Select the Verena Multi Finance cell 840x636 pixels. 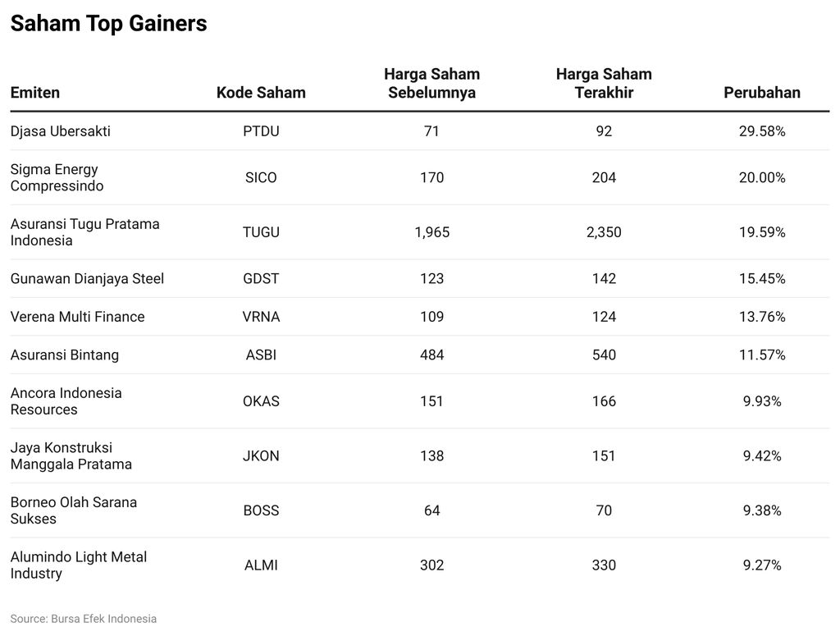point(77,317)
